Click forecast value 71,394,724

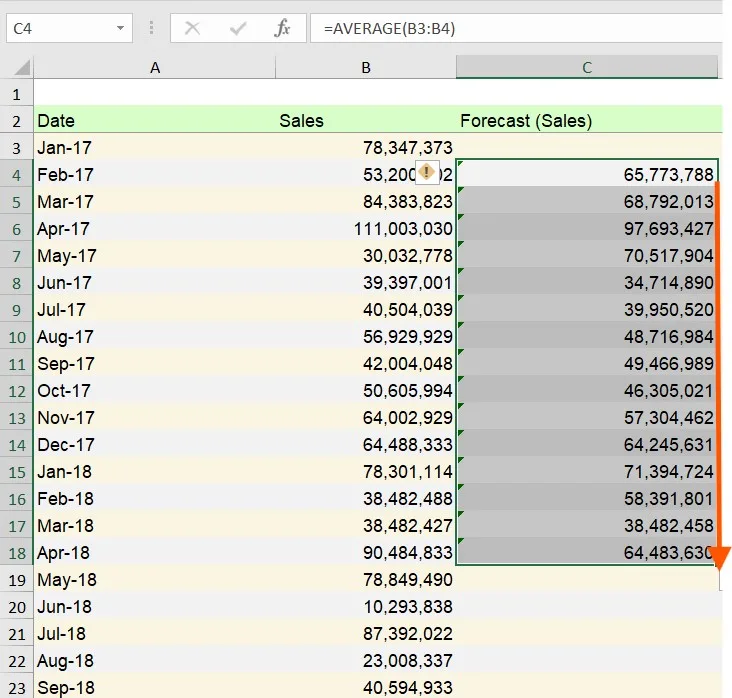pyautogui.click(x=669, y=472)
